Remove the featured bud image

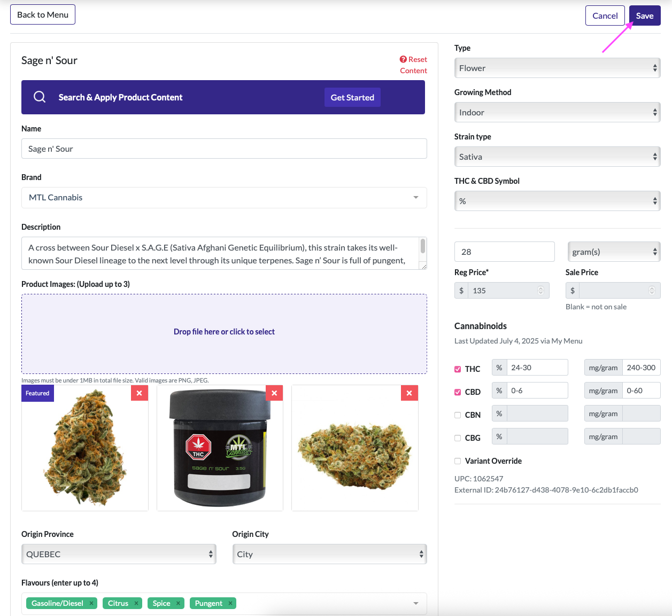139,393
